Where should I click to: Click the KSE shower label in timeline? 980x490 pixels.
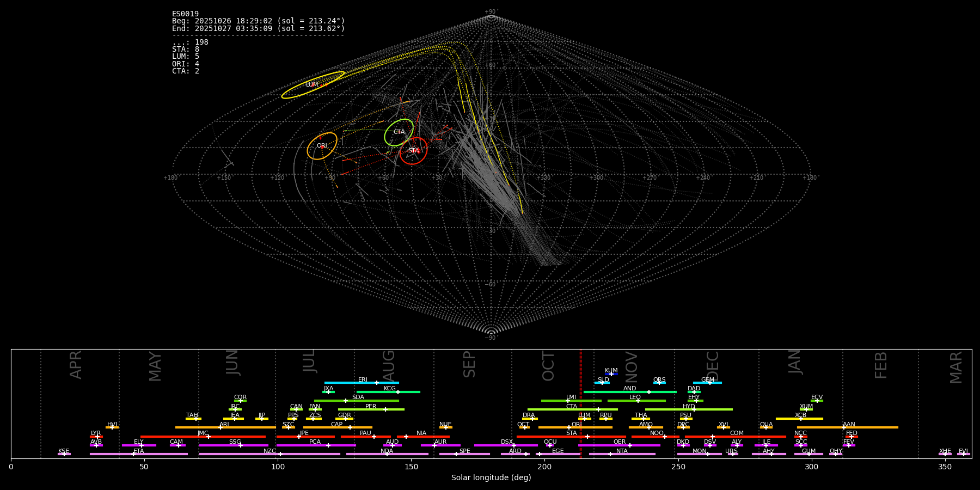pyautogui.click(x=64, y=451)
